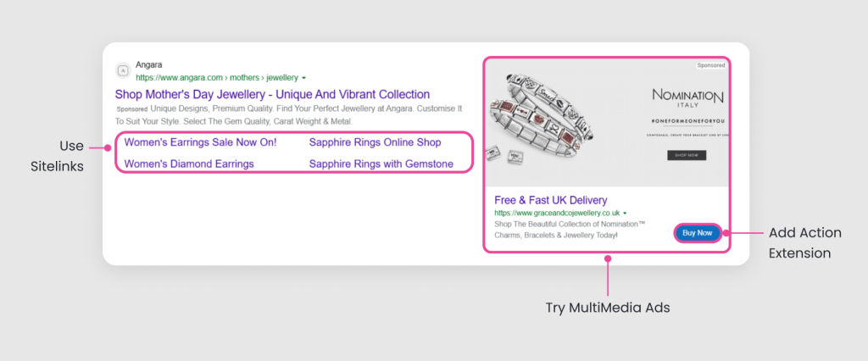Click the Nomination Italy logo
This screenshot has width=868, height=361.
(687, 100)
